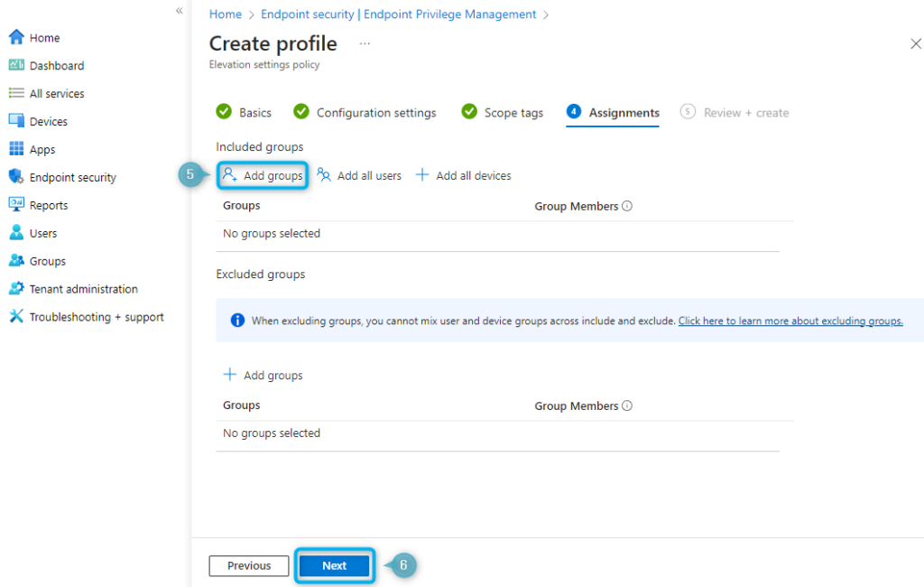Image resolution: width=924 pixels, height=587 pixels.
Task: Collapse the navigation sidebar with the double chevron
Action: point(179,12)
